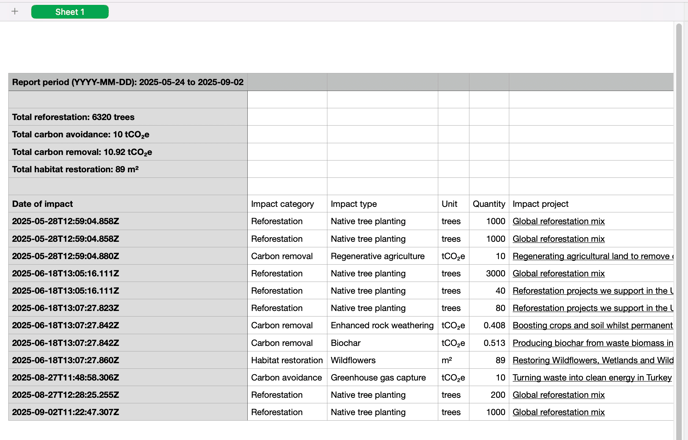Select the Regenerative agriculture type cell
Viewport: 688px width, 440px height.
tap(383, 256)
